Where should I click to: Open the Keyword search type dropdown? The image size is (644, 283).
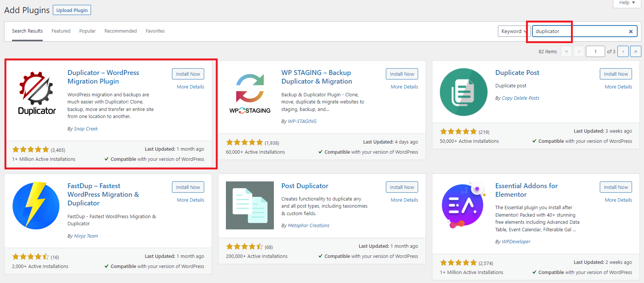click(514, 31)
